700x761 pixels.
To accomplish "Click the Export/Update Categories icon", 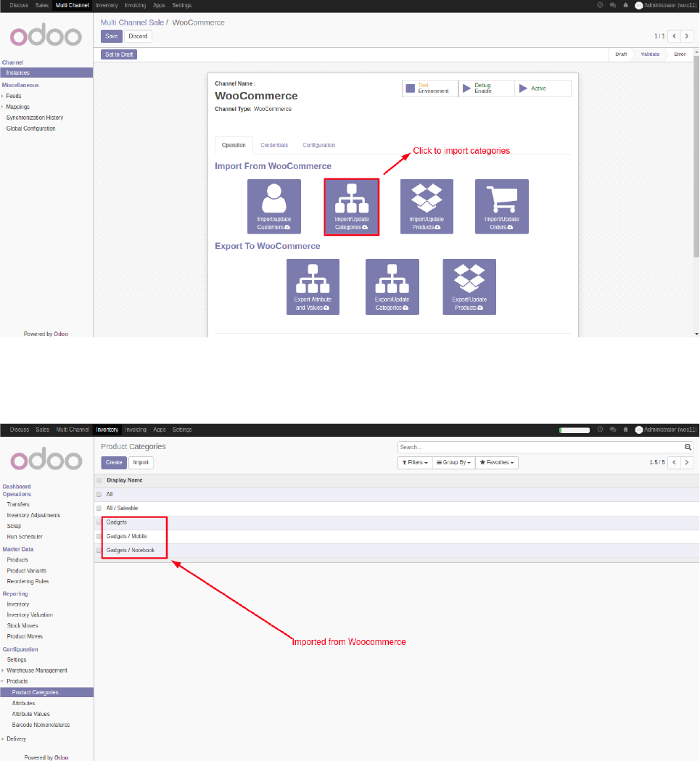I will 392,287.
